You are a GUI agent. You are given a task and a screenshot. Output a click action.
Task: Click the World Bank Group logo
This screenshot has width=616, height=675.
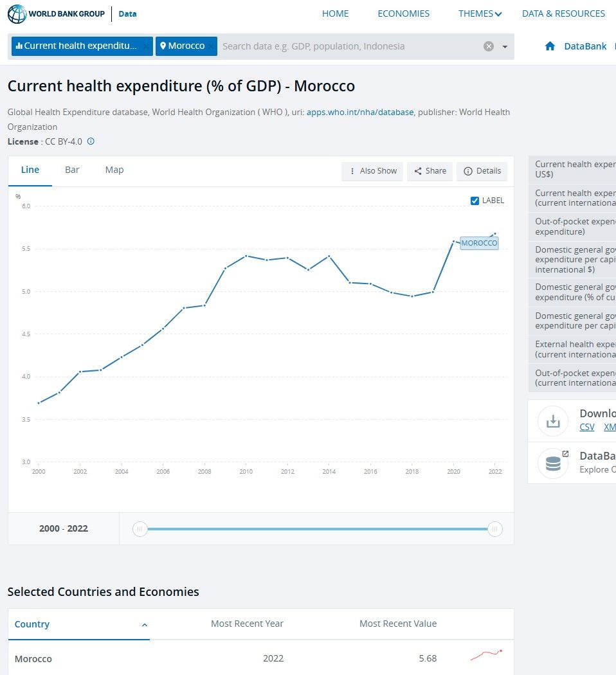56,14
